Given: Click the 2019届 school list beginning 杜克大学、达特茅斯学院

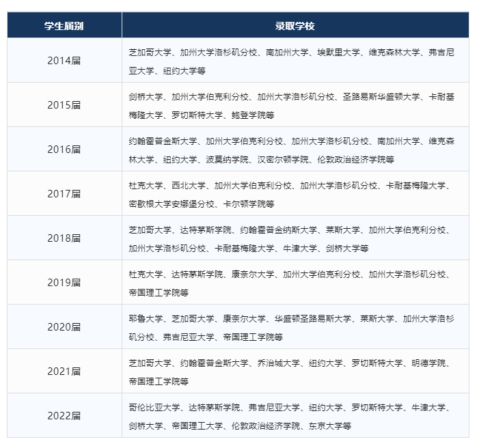Looking at the screenshot, I should pos(290,283).
